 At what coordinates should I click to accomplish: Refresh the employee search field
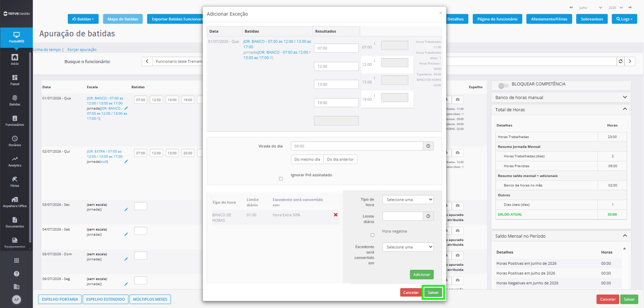tap(621, 61)
